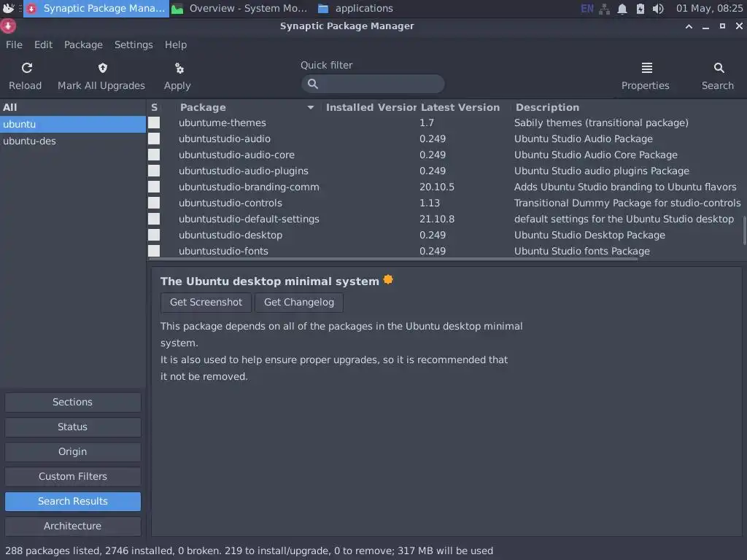Screen dimensions: 747x560
Task: Select the 'All' entry in left list
Action: pyautogui.click(x=73, y=108)
